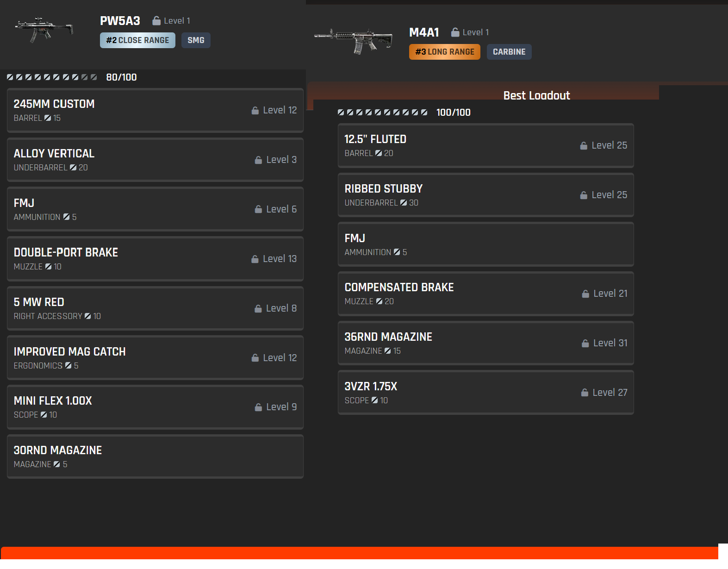
Task: Click the Improved Mag Catch lock icon
Action: tap(255, 358)
